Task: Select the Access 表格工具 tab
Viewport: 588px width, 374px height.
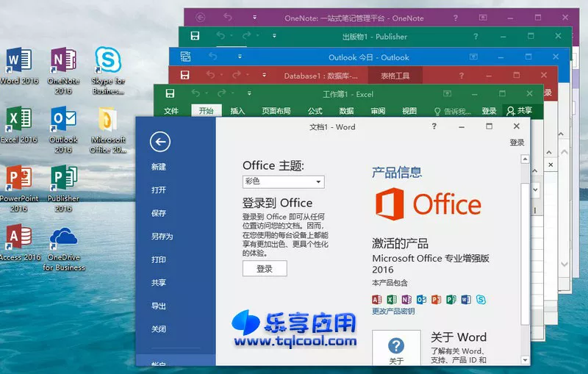Action: 395,76
